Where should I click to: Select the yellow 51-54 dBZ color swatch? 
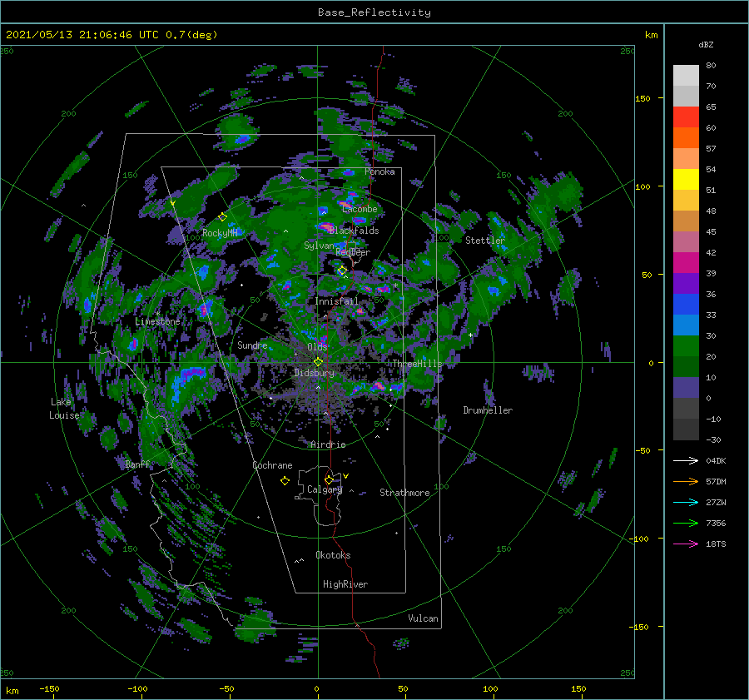click(x=686, y=180)
